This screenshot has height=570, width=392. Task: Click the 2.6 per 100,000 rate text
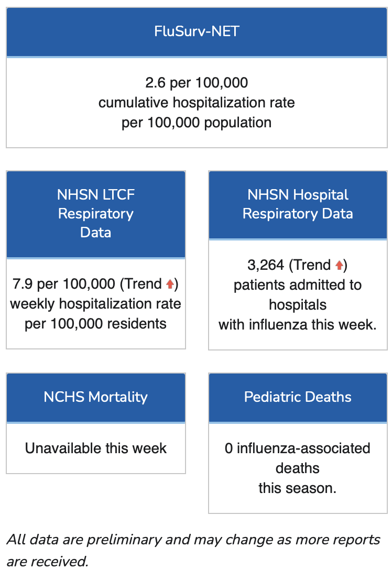[197, 83]
